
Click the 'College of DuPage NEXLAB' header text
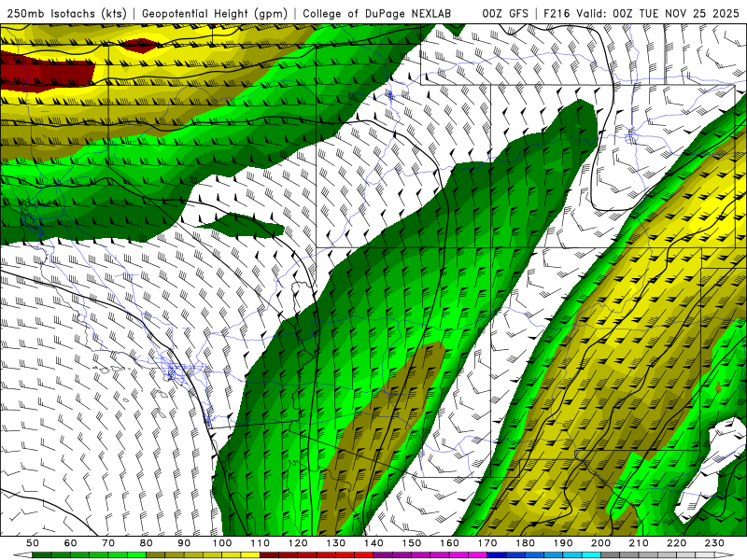376,14
